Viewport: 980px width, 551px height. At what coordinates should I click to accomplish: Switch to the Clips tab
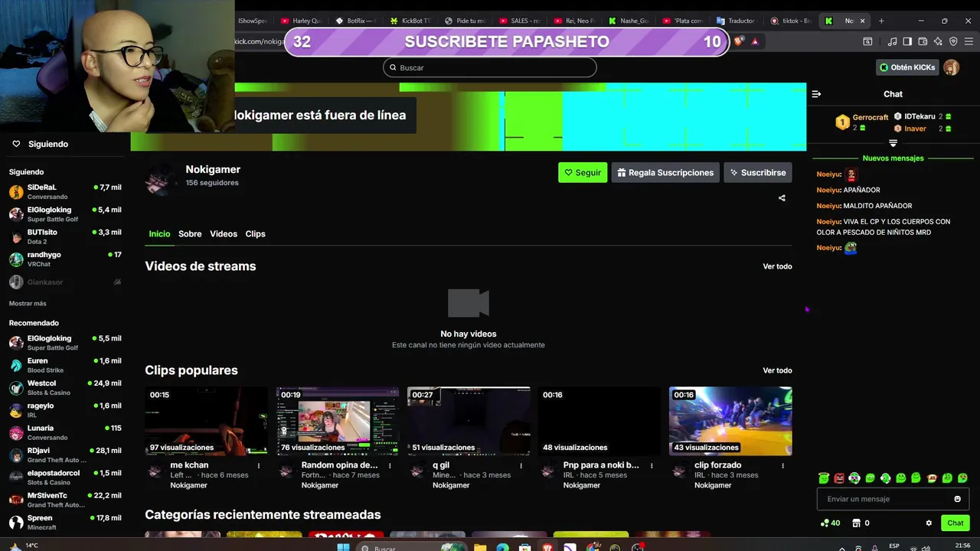point(255,234)
